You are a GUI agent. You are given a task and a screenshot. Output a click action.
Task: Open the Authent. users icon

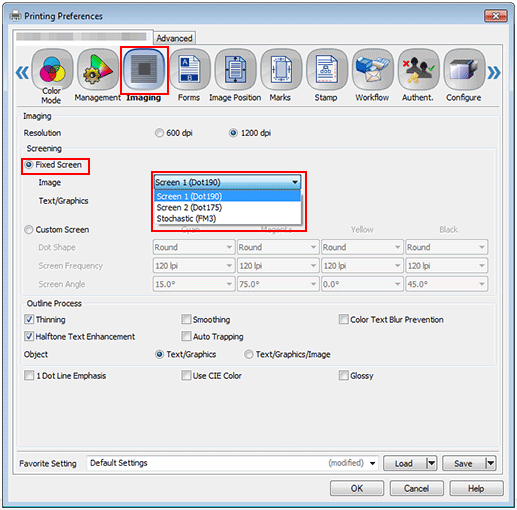(418, 70)
